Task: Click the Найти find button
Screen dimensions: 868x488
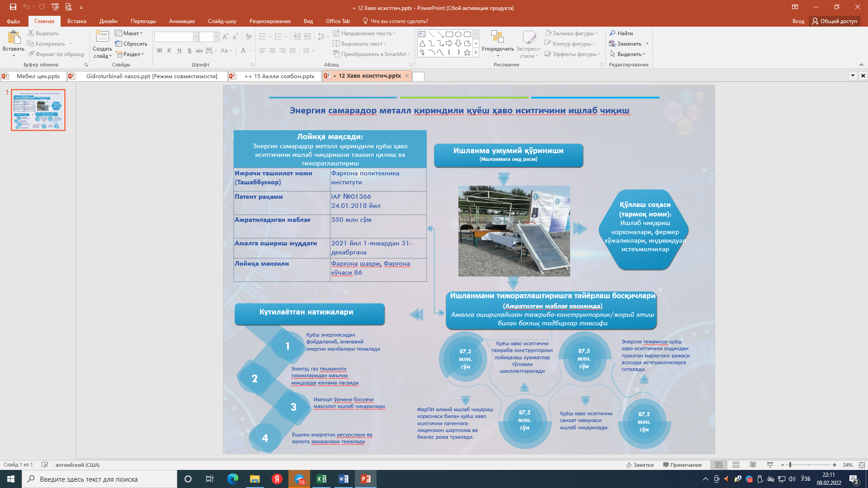Action: (621, 33)
